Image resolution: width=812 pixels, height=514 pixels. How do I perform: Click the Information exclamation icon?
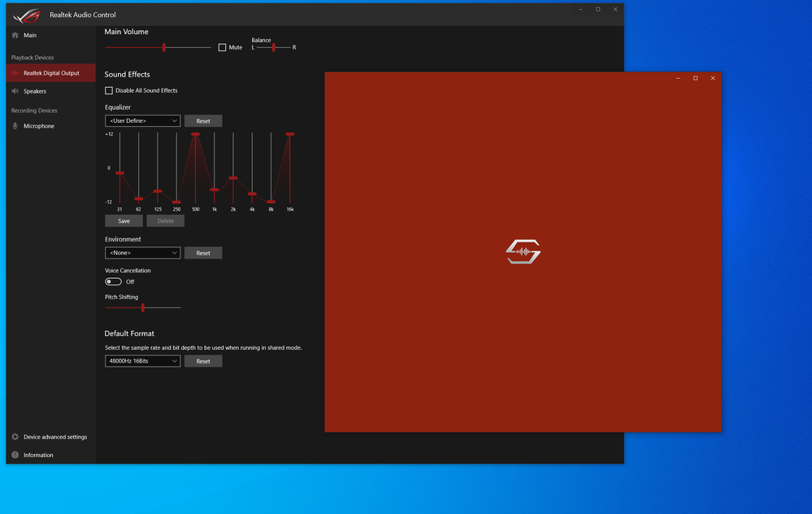(15, 455)
